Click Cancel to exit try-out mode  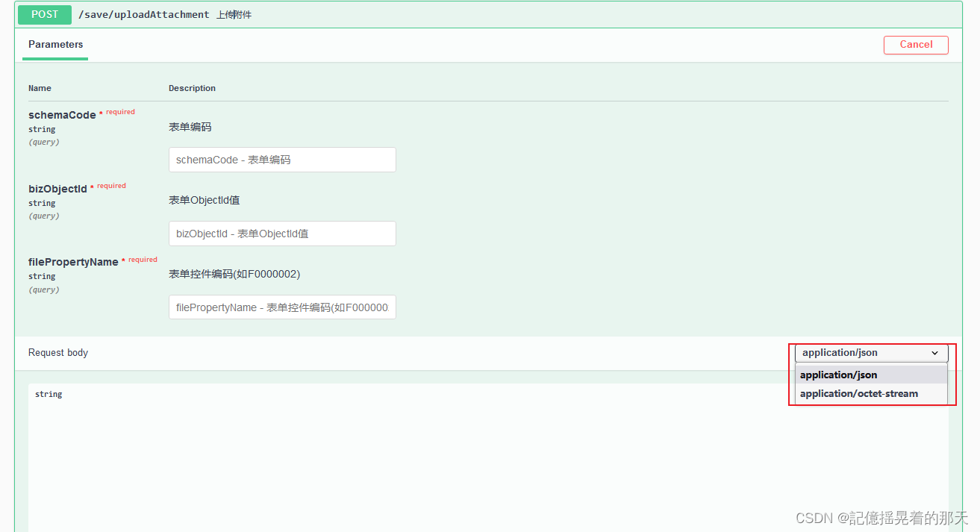(x=916, y=45)
